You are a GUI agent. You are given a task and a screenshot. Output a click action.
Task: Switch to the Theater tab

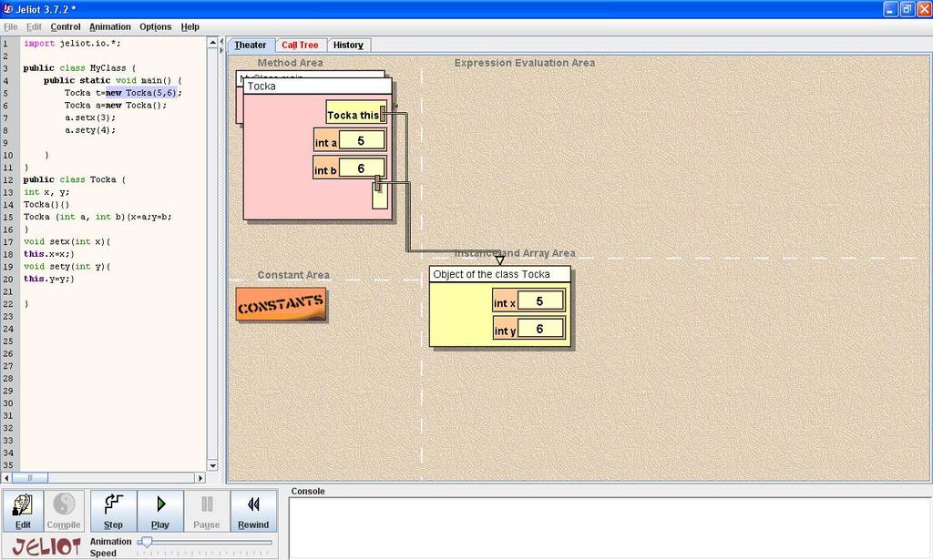(x=251, y=46)
